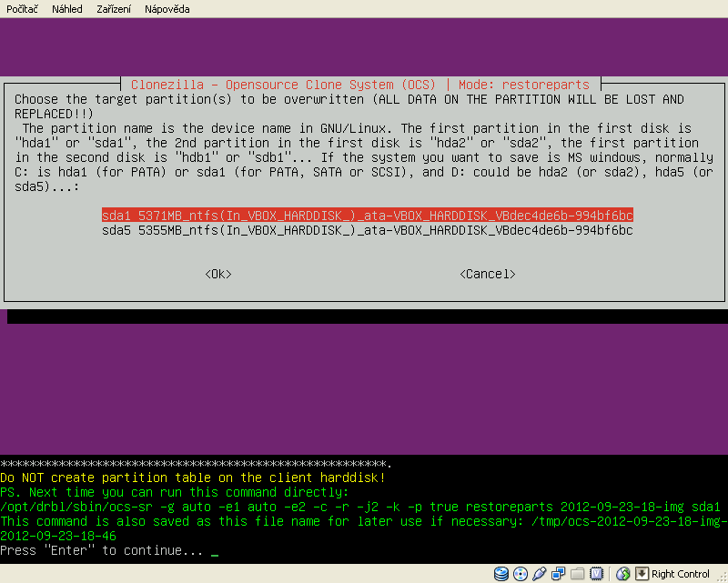Click the optical CD drive icon
Image resolution: width=728 pixels, height=583 pixels.
pos(520,574)
